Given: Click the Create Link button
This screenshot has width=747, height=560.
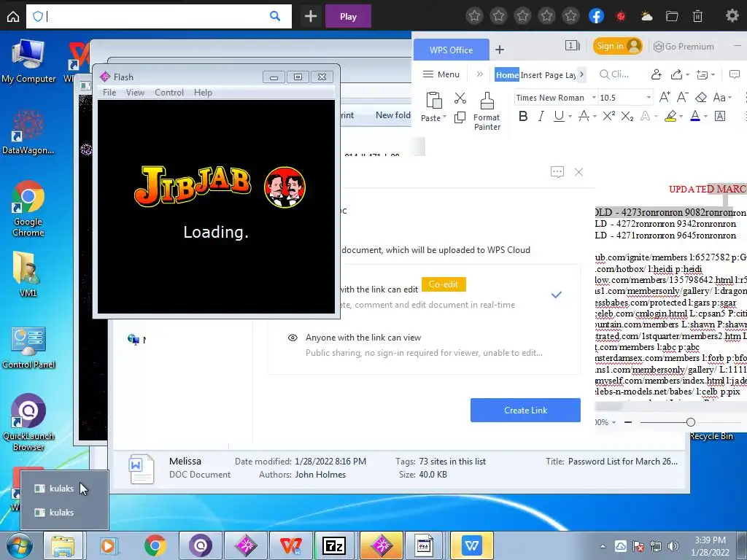Looking at the screenshot, I should click(525, 410).
